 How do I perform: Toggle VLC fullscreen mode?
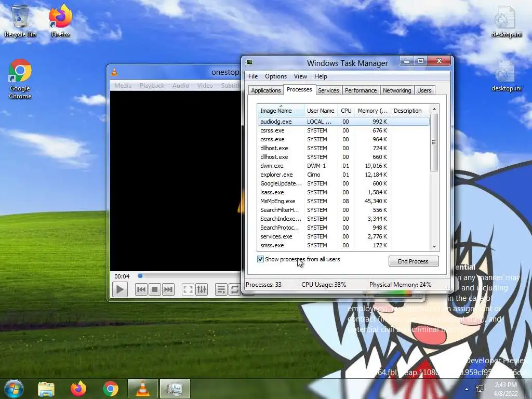188,289
